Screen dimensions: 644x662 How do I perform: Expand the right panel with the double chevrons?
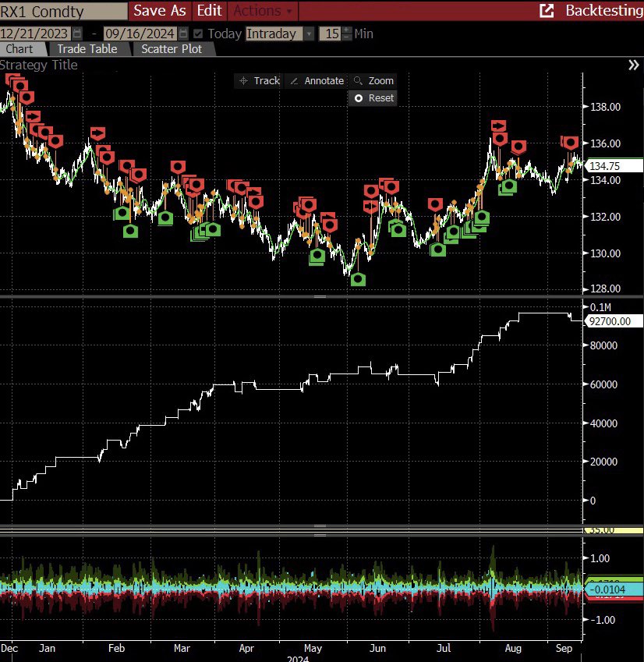pos(633,65)
